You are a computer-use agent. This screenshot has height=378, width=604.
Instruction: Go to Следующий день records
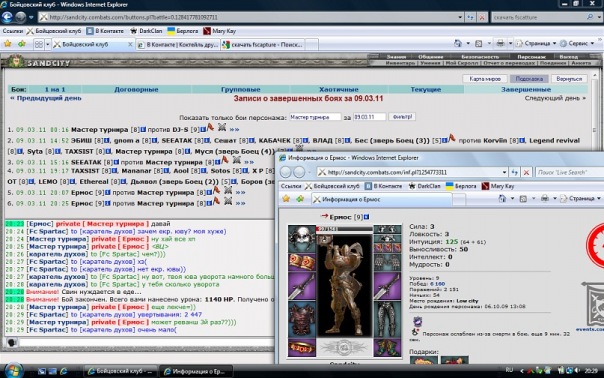[x=555, y=98]
